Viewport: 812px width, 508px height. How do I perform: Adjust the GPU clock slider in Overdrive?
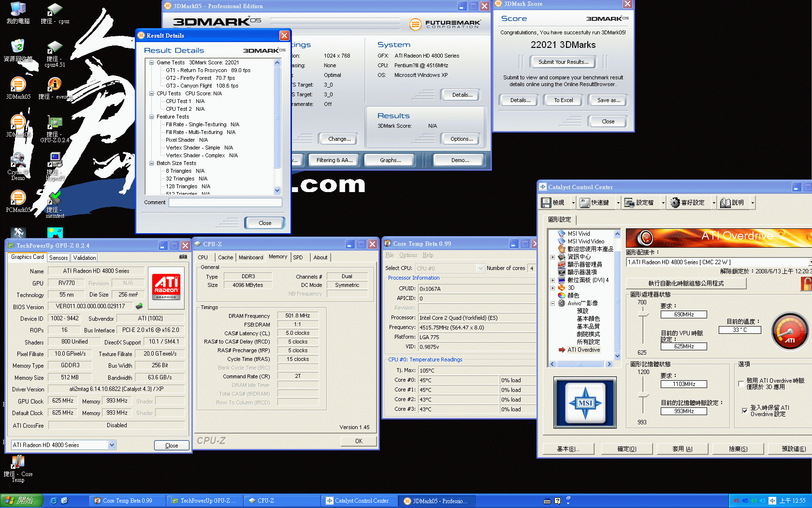point(642,315)
